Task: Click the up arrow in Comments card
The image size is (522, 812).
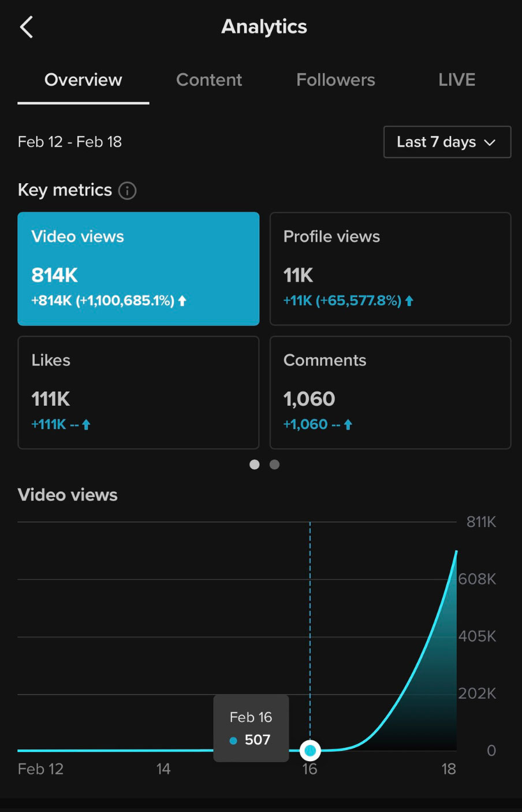Action: (x=348, y=425)
